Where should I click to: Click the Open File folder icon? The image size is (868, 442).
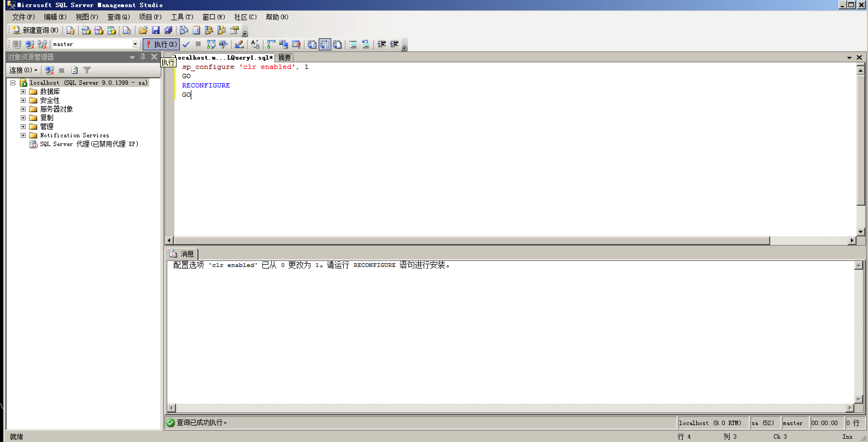143,30
